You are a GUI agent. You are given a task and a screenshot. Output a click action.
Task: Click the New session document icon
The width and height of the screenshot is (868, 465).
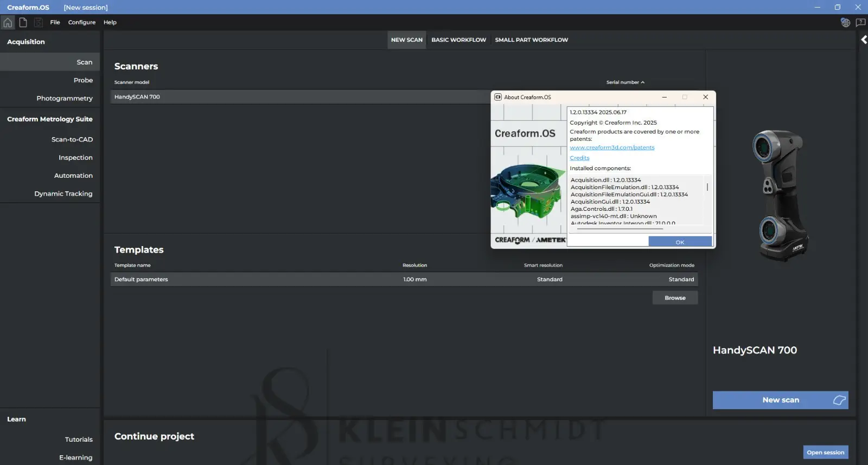pyautogui.click(x=23, y=22)
